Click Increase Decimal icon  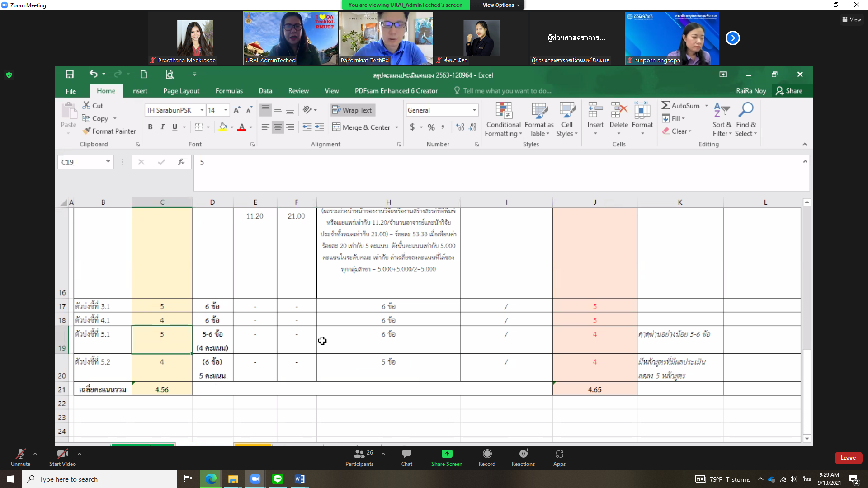pos(460,127)
